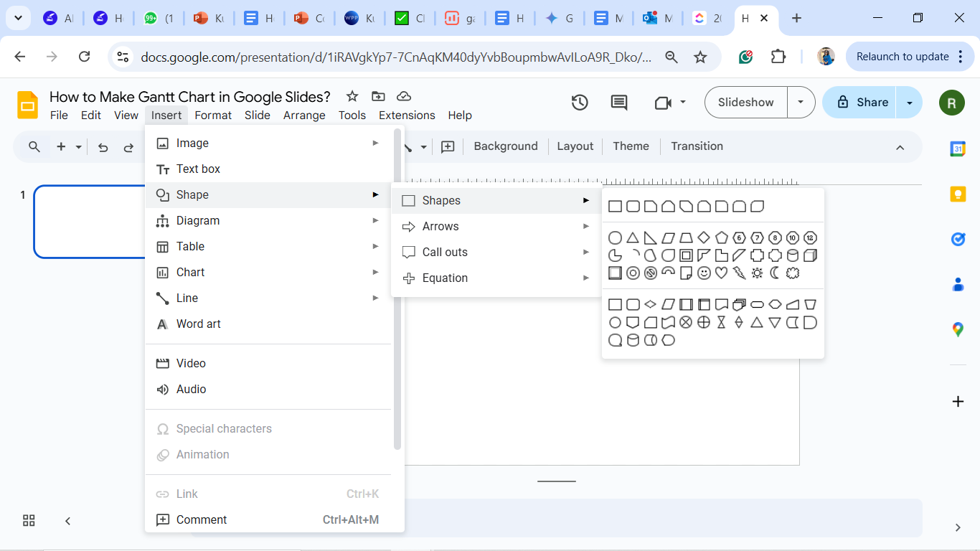Pick the pentagon shape

click(722, 238)
